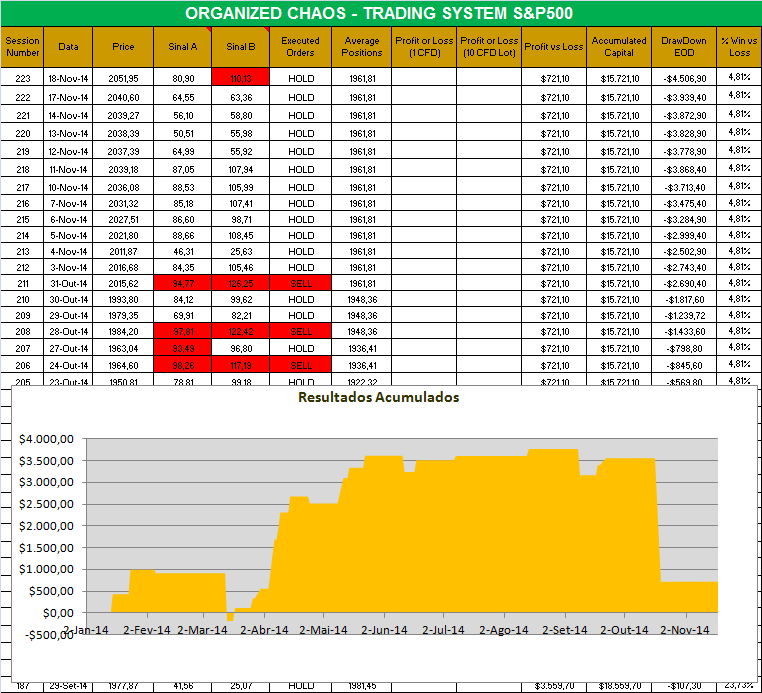
Task: Select red Sinal A cell 93,49
Action: 183,348
